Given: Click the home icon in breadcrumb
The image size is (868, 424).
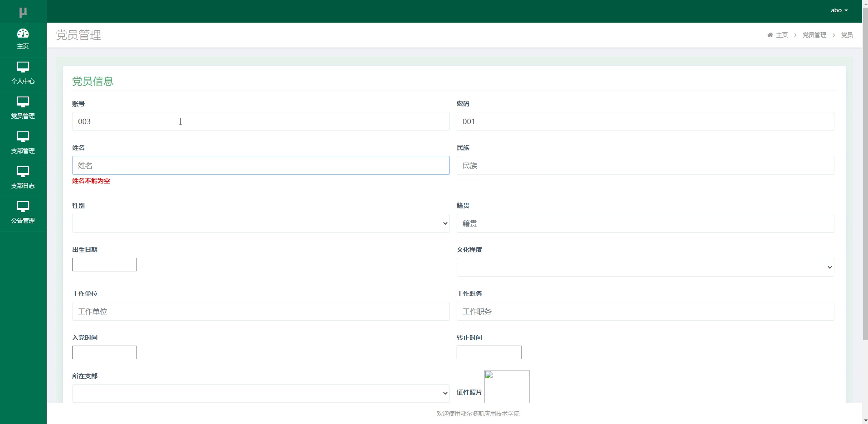Looking at the screenshot, I should pos(770,35).
